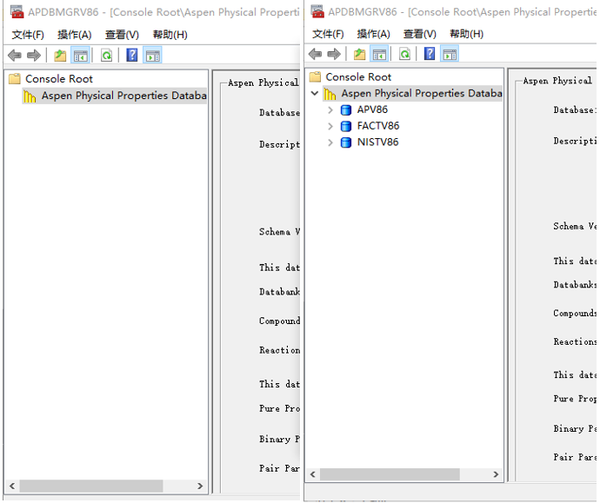Open 查看(V) menu in right window
600x503 pixels.
click(420, 34)
